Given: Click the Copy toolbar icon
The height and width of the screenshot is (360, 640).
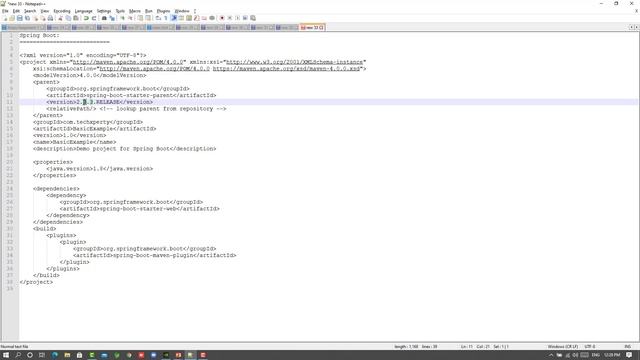Looking at the screenshot, I should pos(68,18).
